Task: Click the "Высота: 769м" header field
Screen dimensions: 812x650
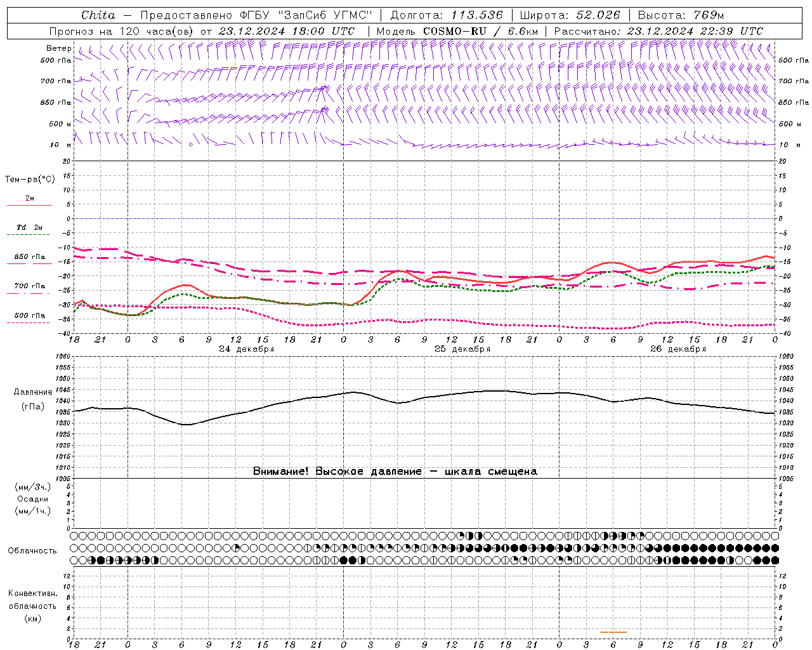Action: pyautogui.click(x=681, y=15)
